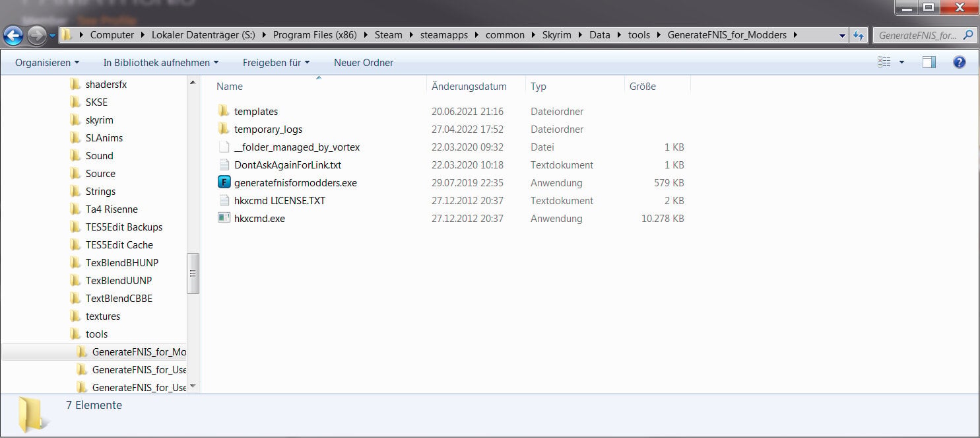Navigate to Program Files (x86) breadcrumb
This screenshot has width=980, height=438.
pyautogui.click(x=315, y=35)
